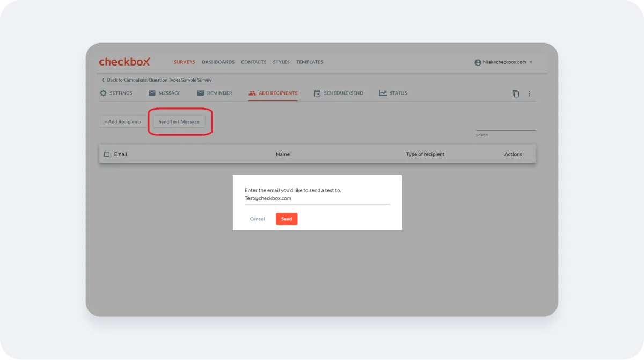
Task: Switch to the Reminder tab
Action: pos(215,93)
